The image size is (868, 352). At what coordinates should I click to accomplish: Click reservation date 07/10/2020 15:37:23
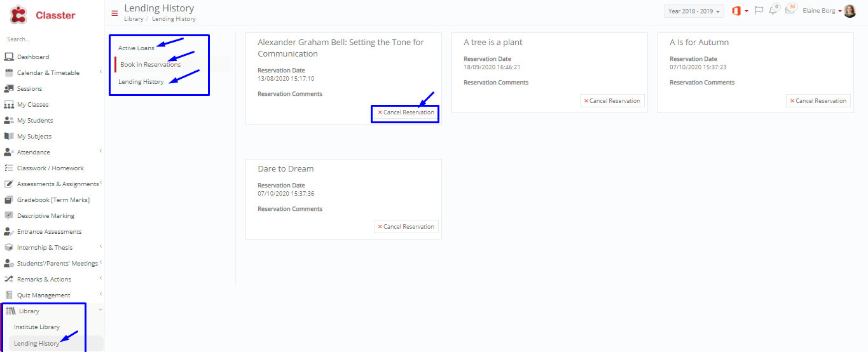(698, 67)
